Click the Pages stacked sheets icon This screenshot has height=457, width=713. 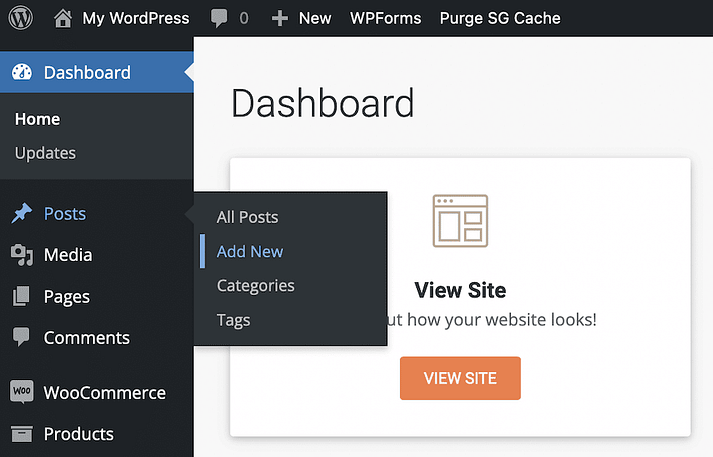[21, 296]
